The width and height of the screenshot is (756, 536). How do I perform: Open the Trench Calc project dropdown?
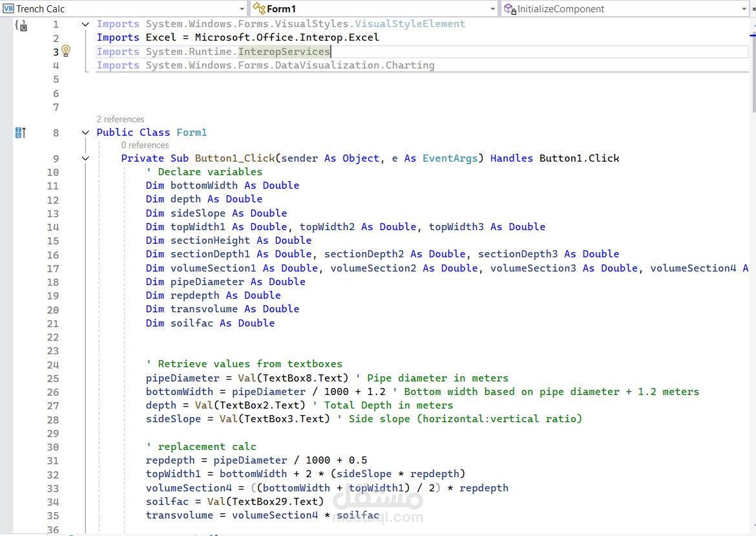[x=242, y=8]
